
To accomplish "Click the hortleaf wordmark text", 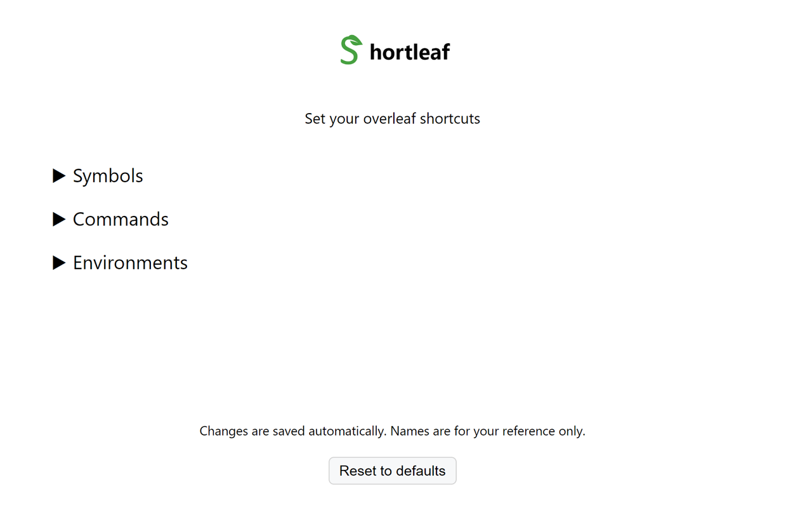I will pos(409,51).
